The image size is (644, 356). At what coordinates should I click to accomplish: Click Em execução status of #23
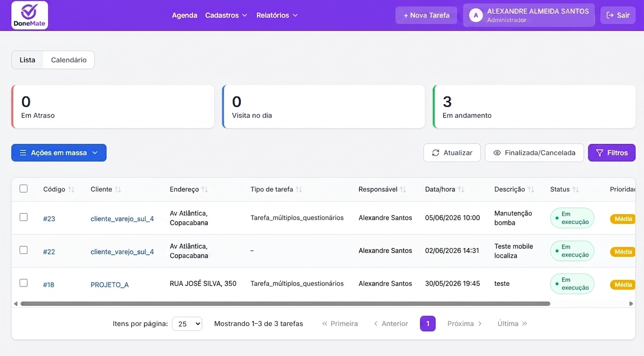tap(572, 218)
